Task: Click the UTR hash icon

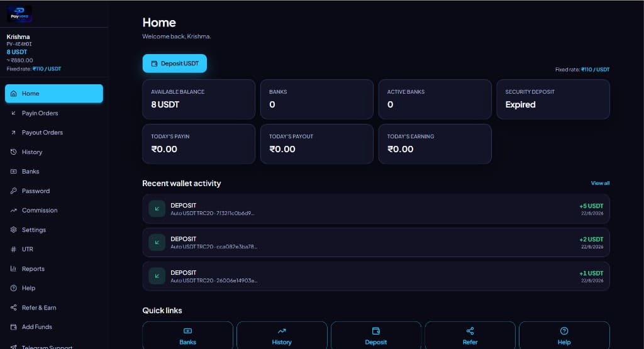Action: [14, 249]
